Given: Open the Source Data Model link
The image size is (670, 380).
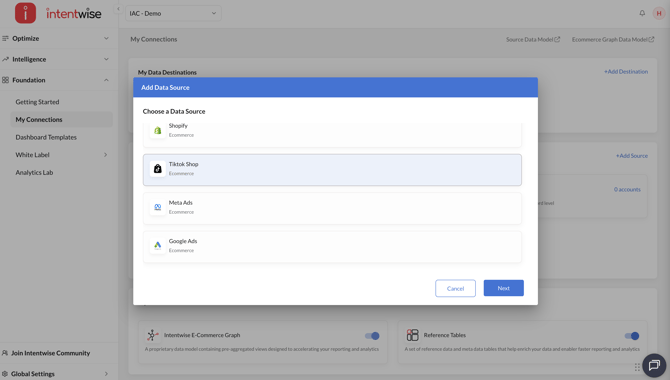Looking at the screenshot, I should [x=533, y=39].
